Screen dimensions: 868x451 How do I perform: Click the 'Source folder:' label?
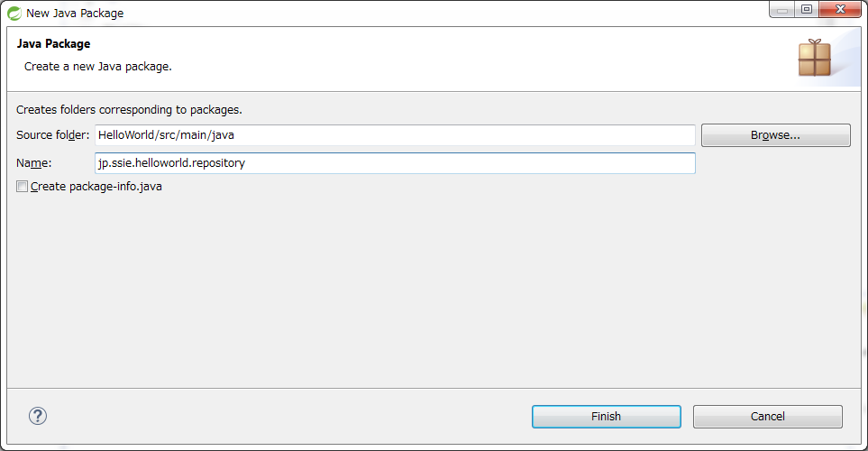pos(53,135)
